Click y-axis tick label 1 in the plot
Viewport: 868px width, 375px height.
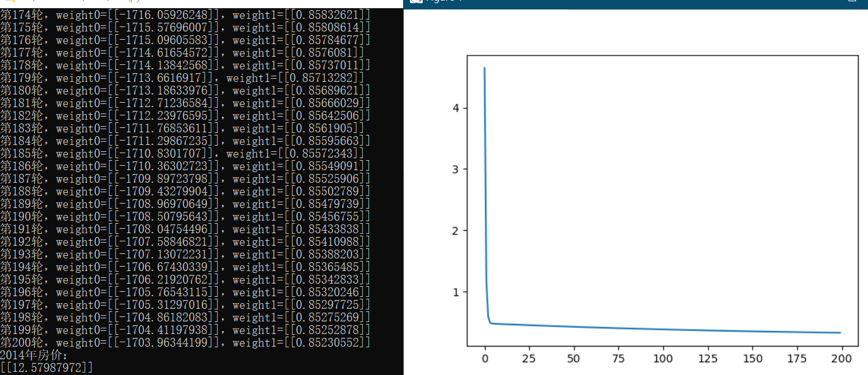point(455,292)
